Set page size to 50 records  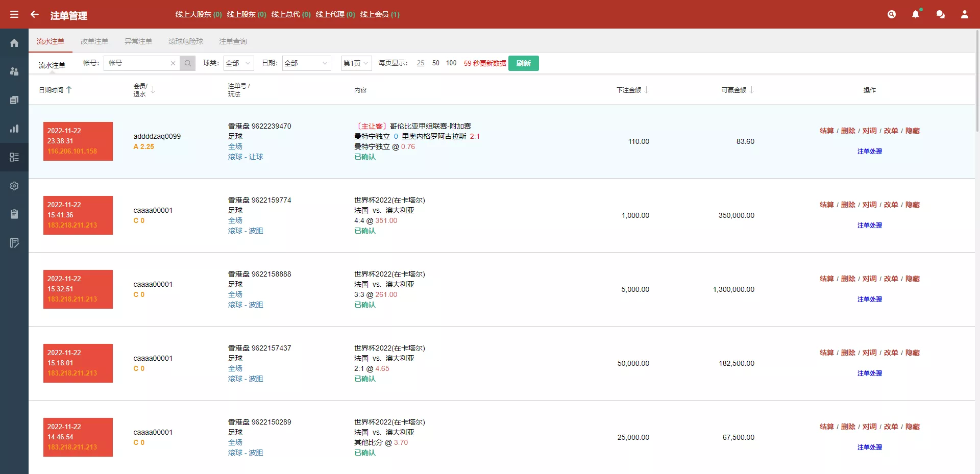pyautogui.click(x=436, y=63)
